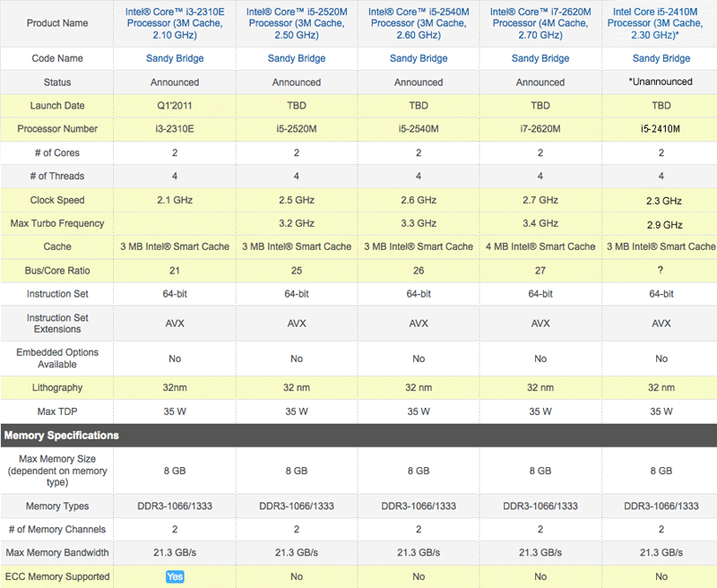The height and width of the screenshot is (588, 717).
Task: Select the 3.4 GHz turbo frequency cell
Action: tap(540, 223)
